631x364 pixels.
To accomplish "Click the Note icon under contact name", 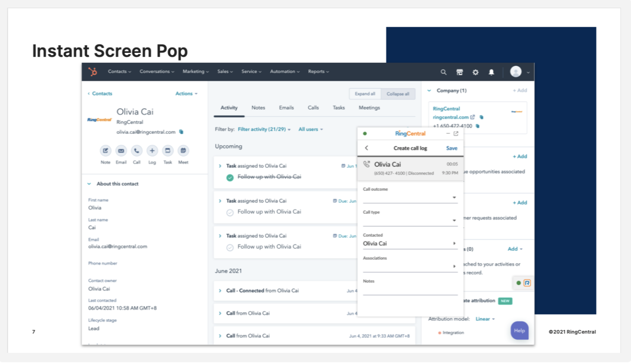I will [105, 151].
